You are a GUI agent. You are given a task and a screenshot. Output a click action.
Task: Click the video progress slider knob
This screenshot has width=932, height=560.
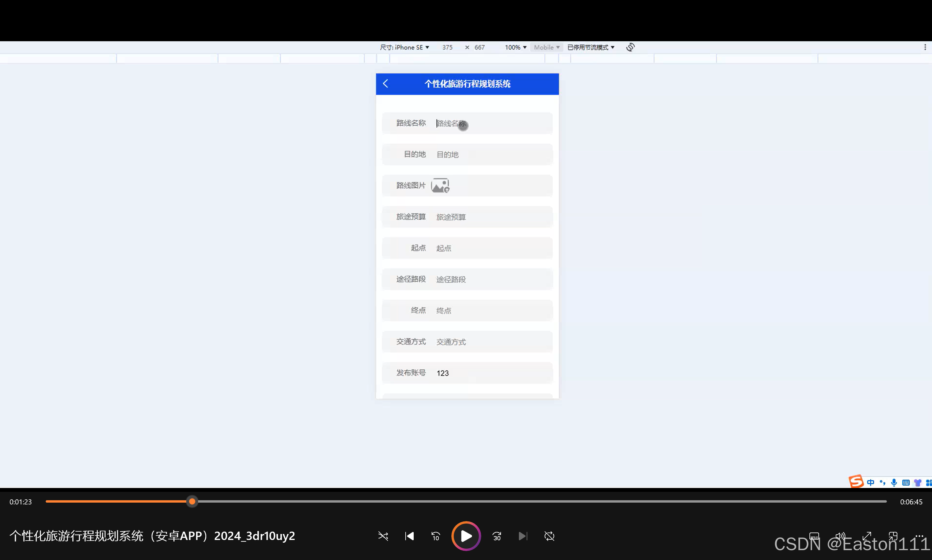(x=192, y=501)
